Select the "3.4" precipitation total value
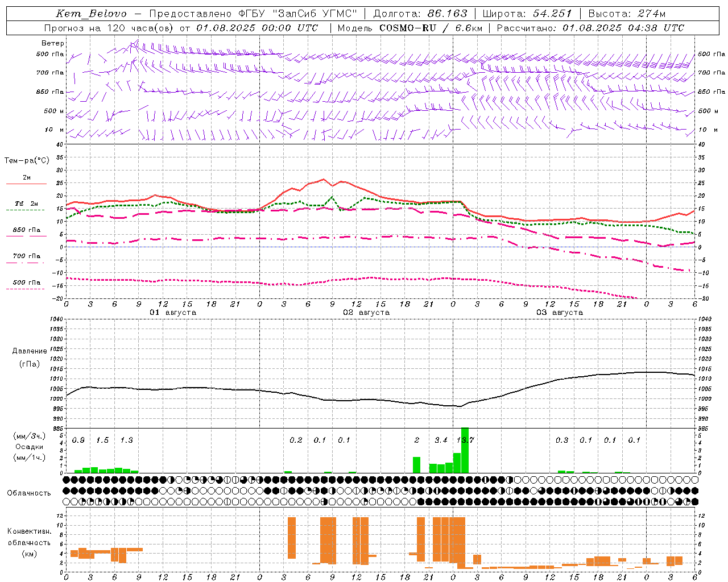This screenshot has width=728, height=582. click(x=441, y=440)
